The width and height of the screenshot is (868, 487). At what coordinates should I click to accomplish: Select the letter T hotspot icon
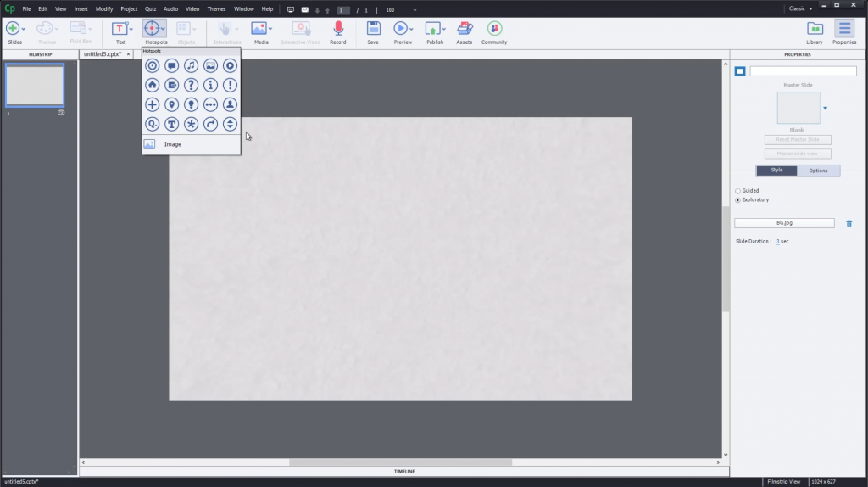171,124
